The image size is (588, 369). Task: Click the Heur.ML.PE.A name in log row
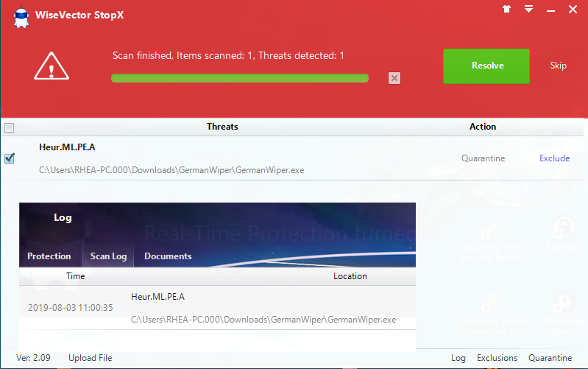tap(158, 297)
